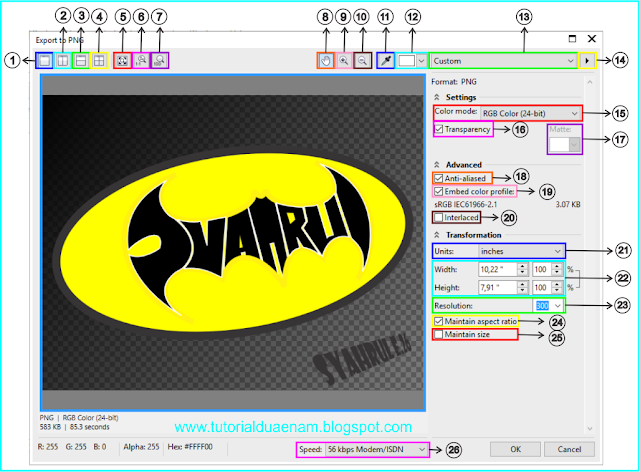This screenshot has height=472, width=640.
Task: Click the Height value field
Action: click(x=498, y=287)
